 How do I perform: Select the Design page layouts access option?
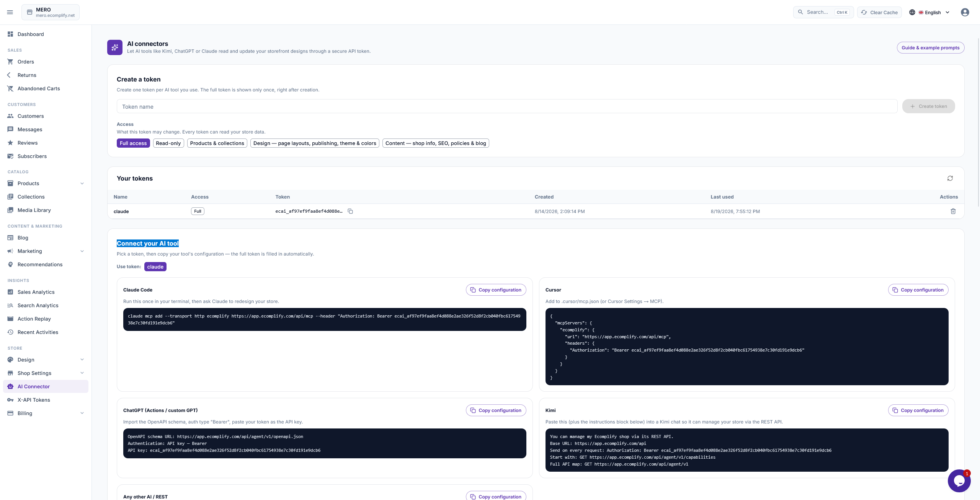pos(315,143)
